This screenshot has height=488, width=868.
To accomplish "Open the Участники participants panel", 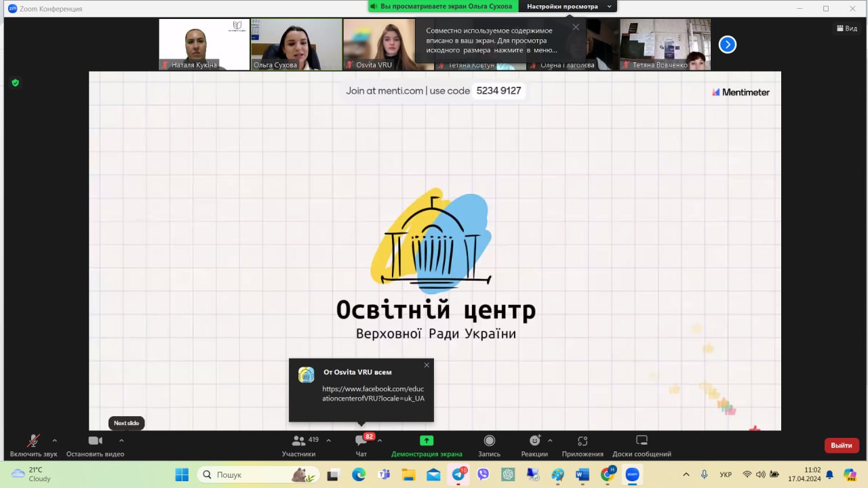I will [299, 445].
